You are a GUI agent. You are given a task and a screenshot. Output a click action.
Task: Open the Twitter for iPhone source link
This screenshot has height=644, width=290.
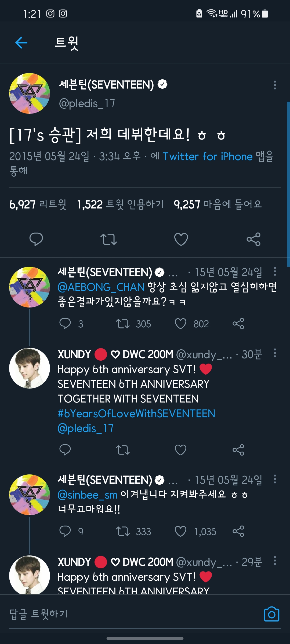208,156
